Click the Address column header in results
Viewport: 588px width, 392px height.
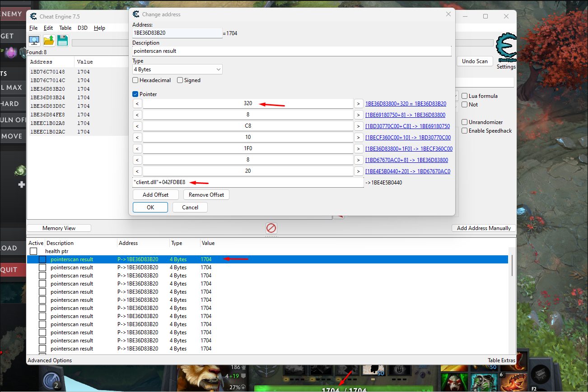pos(41,62)
